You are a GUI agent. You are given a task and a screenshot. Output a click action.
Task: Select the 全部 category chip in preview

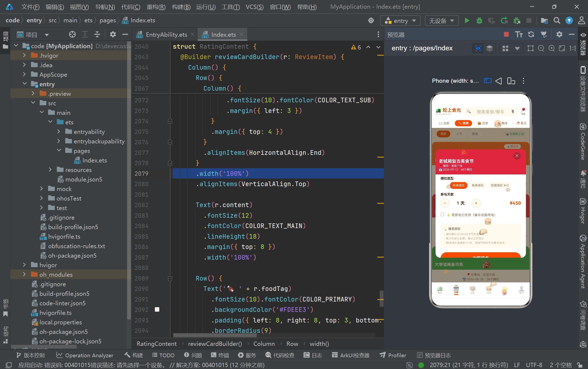[x=444, y=123]
